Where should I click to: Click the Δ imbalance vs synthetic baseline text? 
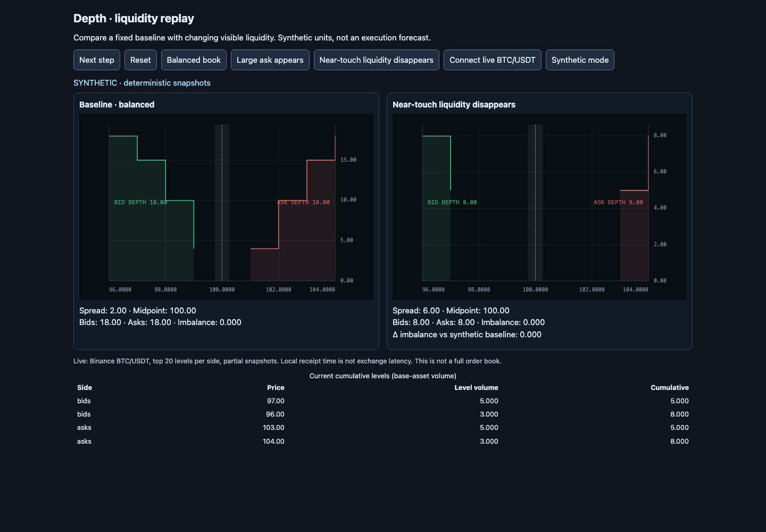pos(467,335)
